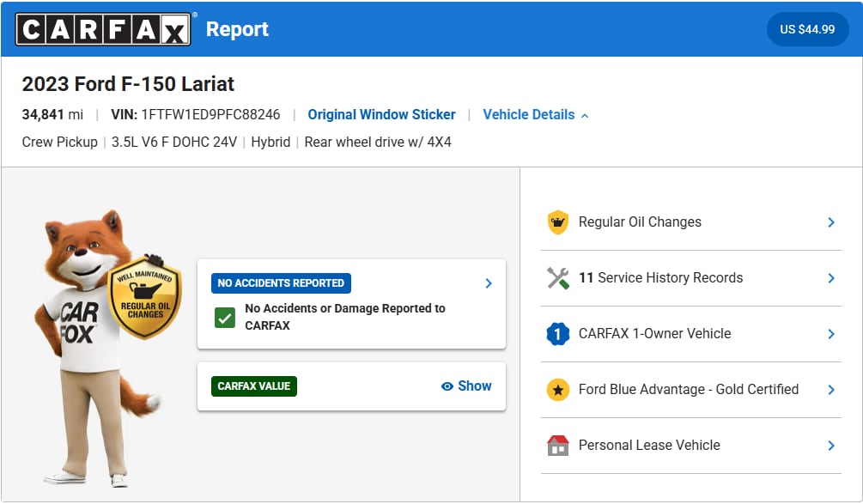Click Rear wheel drive w/ 4X4 text

click(378, 142)
